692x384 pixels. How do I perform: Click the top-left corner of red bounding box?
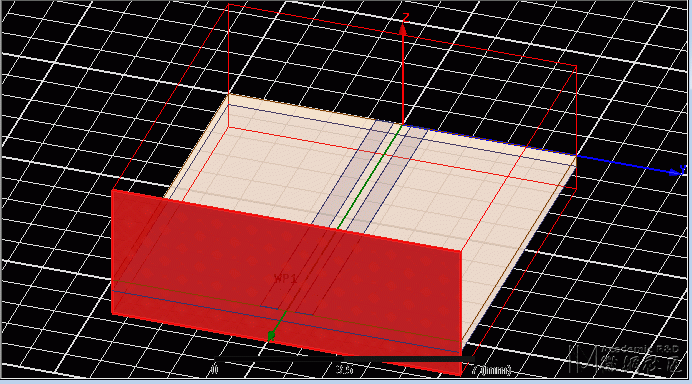coord(229,4)
